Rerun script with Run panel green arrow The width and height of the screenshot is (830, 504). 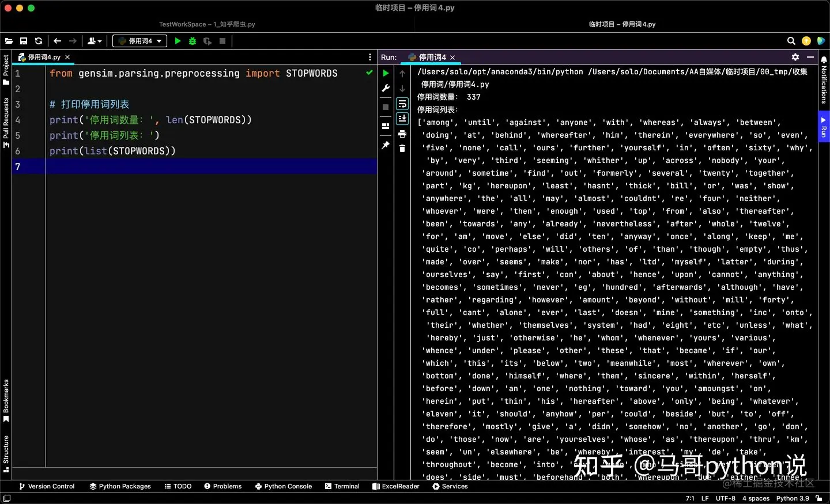pos(386,73)
